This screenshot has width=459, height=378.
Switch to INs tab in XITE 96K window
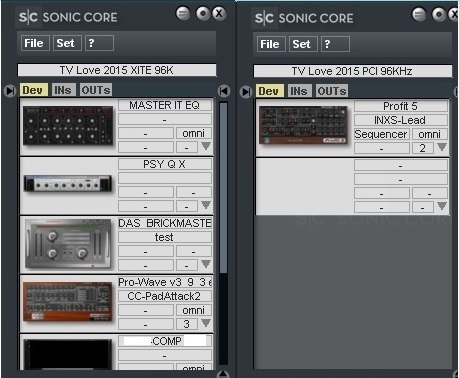click(64, 90)
